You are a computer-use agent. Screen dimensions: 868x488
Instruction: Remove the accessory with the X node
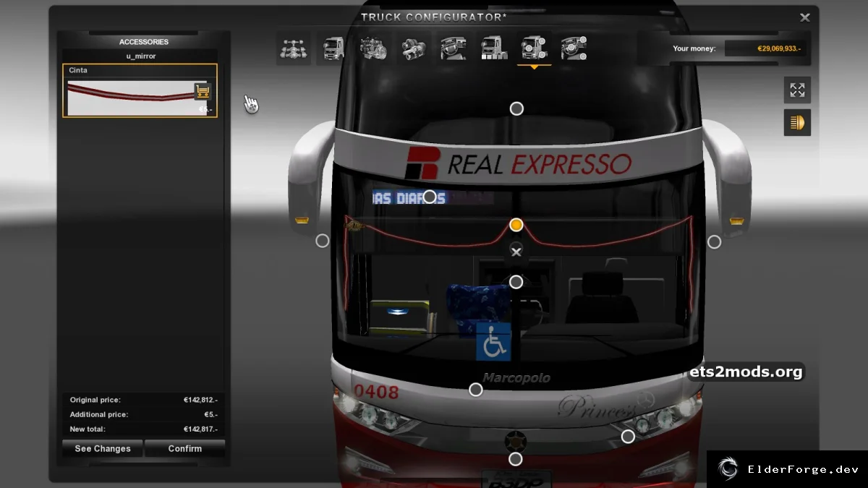click(x=516, y=251)
